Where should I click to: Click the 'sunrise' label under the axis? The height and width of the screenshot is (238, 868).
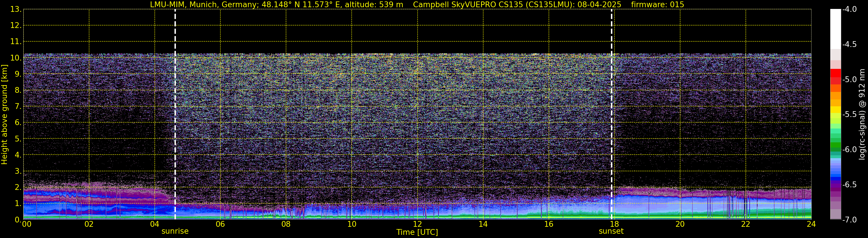pyautogui.click(x=175, y=231)
